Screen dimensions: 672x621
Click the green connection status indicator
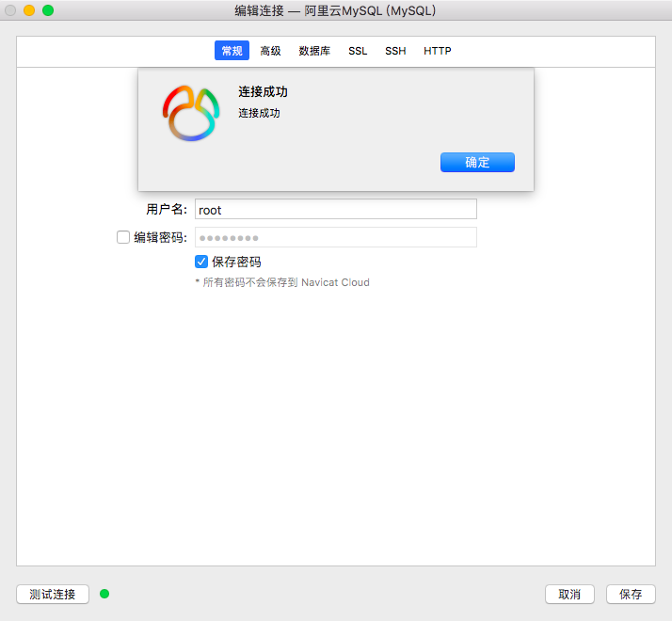point(104,594)
